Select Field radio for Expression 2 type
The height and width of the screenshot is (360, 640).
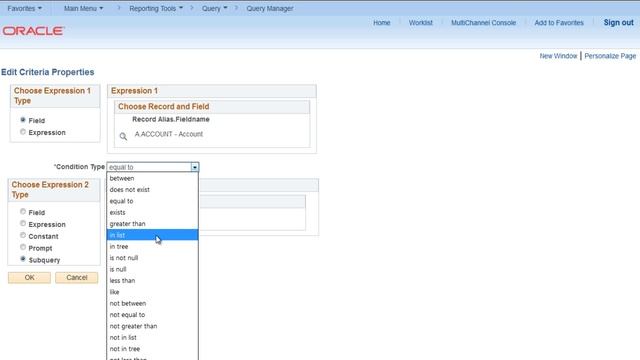click(x=23, y=211)
